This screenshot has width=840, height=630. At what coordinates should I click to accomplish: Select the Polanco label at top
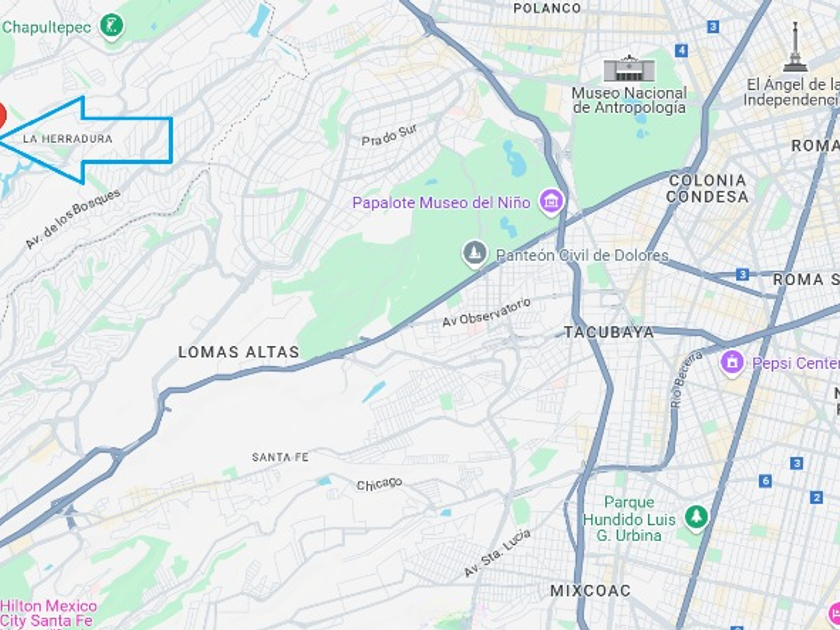pyautogui.click(x=547, y=8)
